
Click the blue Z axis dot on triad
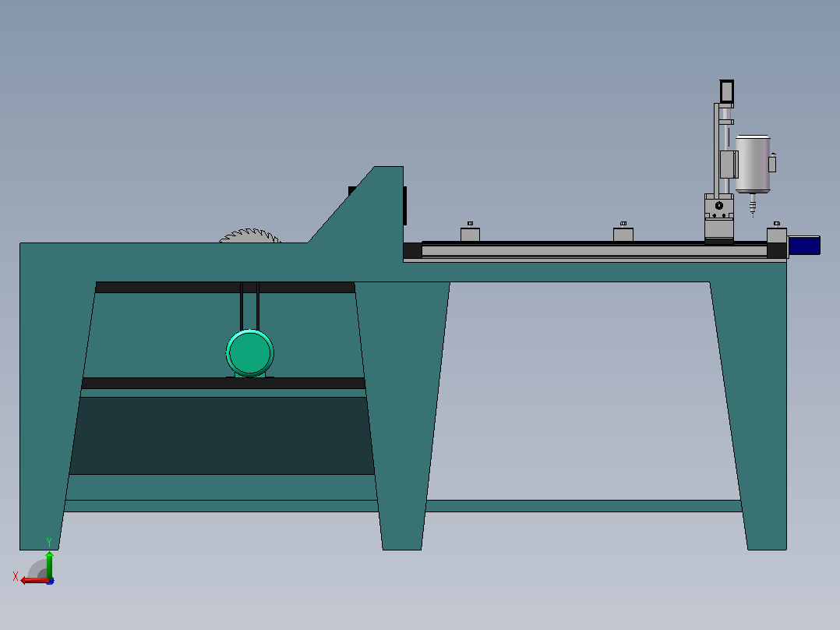[x=51, y=581]
